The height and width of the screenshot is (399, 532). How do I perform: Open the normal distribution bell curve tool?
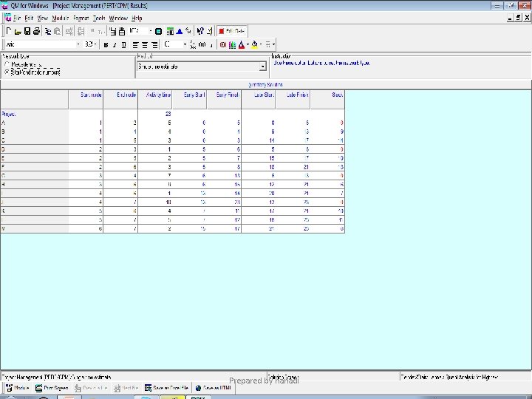[x=179, y=32]
